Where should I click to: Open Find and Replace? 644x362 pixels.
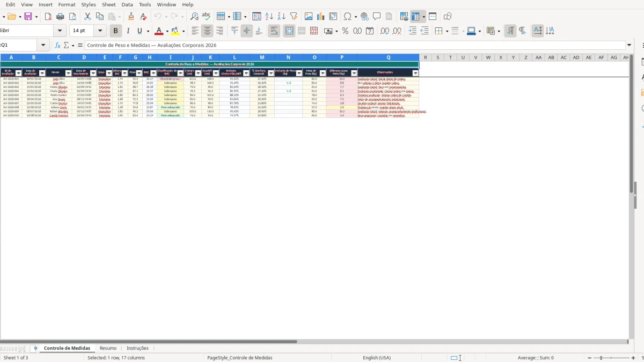tap(194, 17)
